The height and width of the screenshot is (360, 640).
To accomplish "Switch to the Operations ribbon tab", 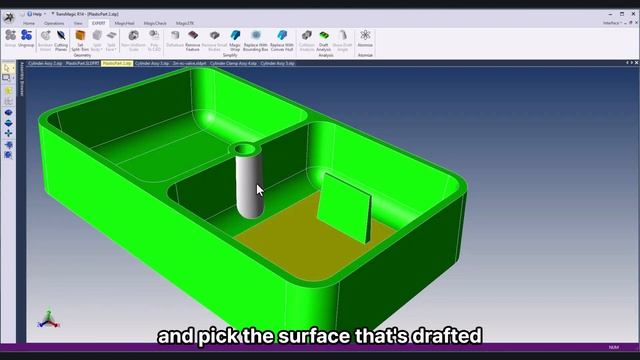I will point(54,23).
